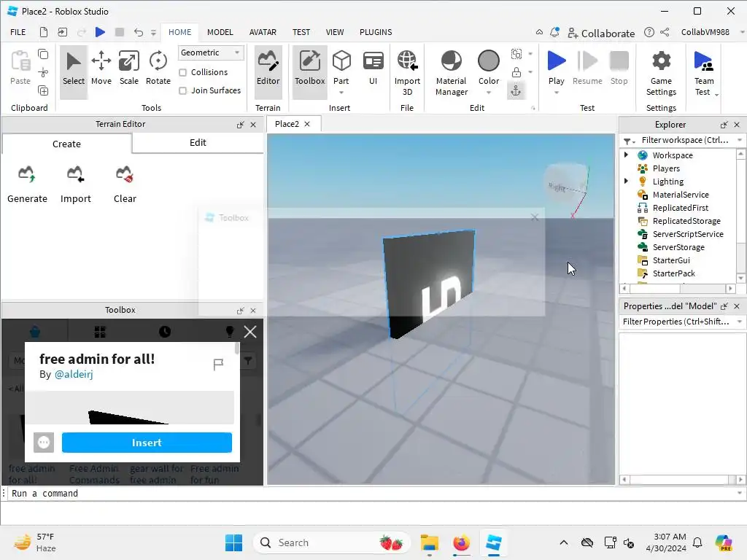Close the asset preview popup

point(250,332)
